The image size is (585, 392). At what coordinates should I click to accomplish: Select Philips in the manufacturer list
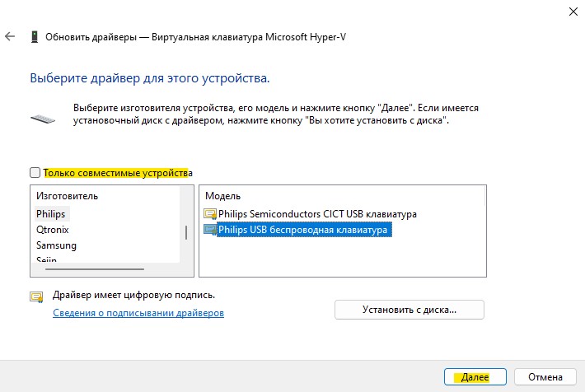tap(51, 214)
